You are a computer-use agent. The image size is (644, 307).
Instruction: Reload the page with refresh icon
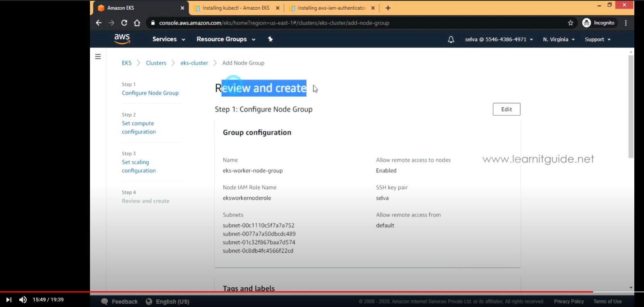click(x=124, y=23)
